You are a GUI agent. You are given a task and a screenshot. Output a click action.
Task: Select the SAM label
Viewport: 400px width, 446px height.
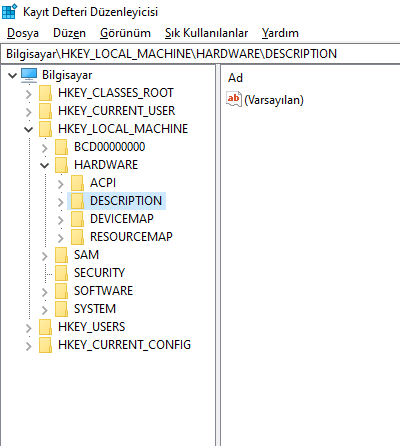[86, 255]
